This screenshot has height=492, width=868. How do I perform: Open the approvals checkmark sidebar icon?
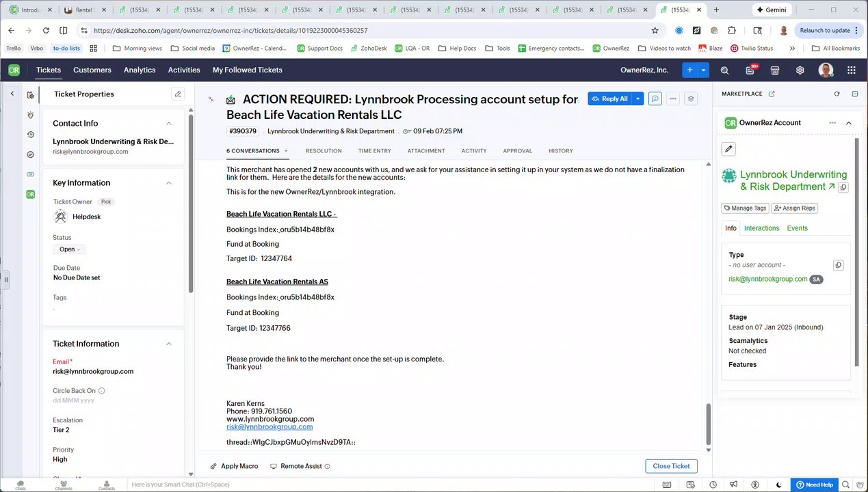pyautogui.click(x=30, y=154)
